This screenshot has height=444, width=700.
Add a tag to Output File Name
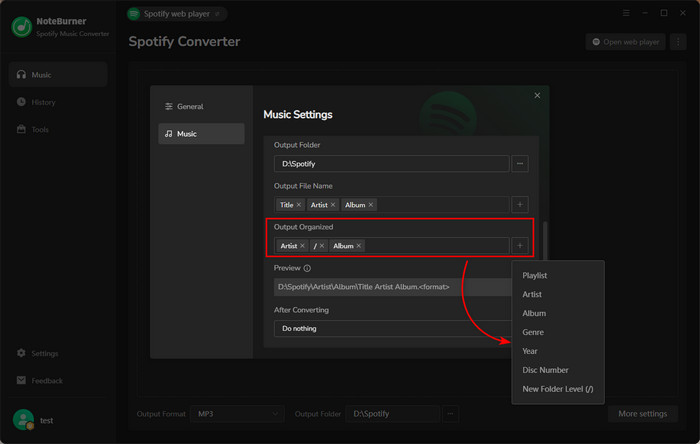tap(520, 205)
